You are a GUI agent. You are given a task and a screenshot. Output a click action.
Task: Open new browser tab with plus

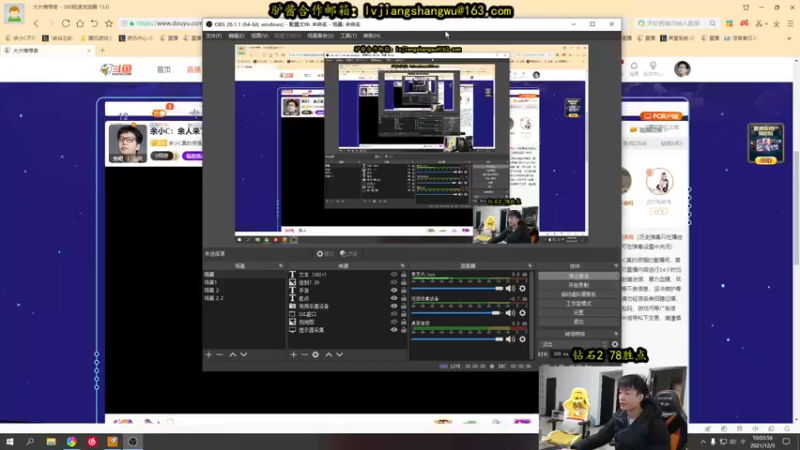pyautogui.click(x=102, y=51)
